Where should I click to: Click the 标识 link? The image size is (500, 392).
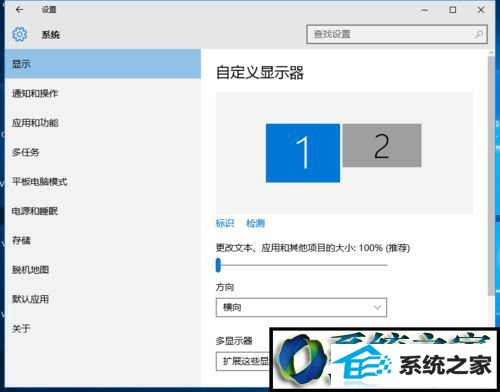coord(225,223)
